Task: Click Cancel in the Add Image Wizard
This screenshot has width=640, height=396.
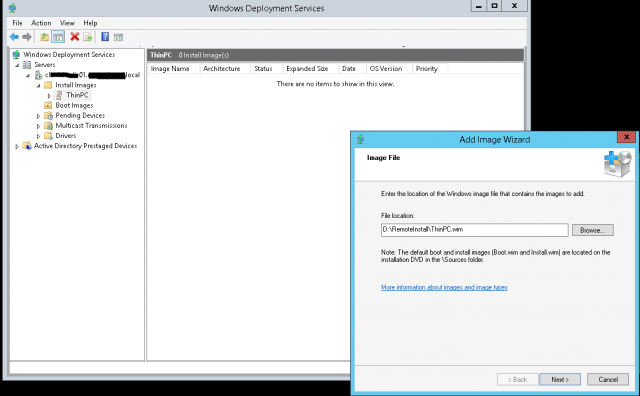Action: coord(608,379)
